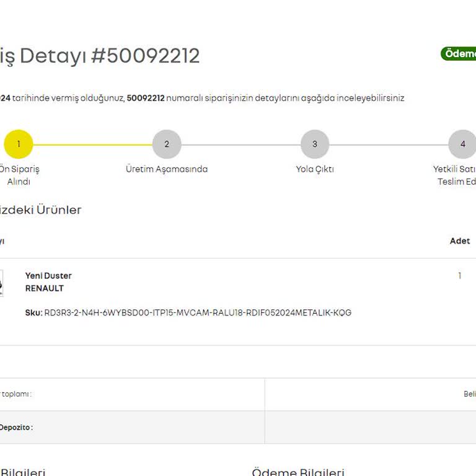This screenshot has height=476, width=476.
Task: Click the Ürünler section heading
Action: [x=40, y=210]
